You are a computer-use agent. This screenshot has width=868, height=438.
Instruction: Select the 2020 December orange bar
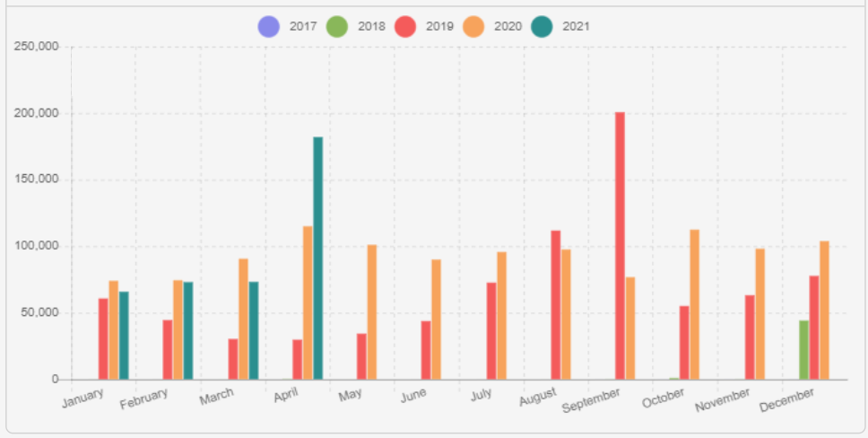click(x=825, y=311)
